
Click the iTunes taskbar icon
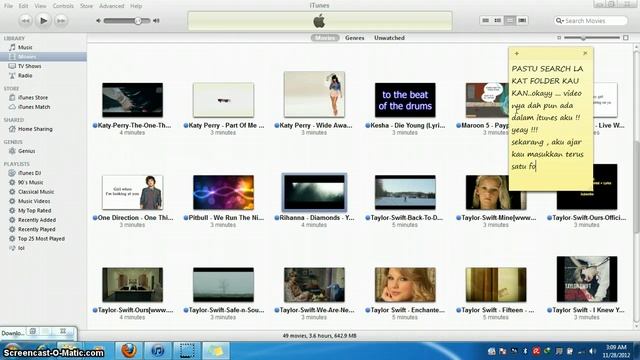coord(158,351)
